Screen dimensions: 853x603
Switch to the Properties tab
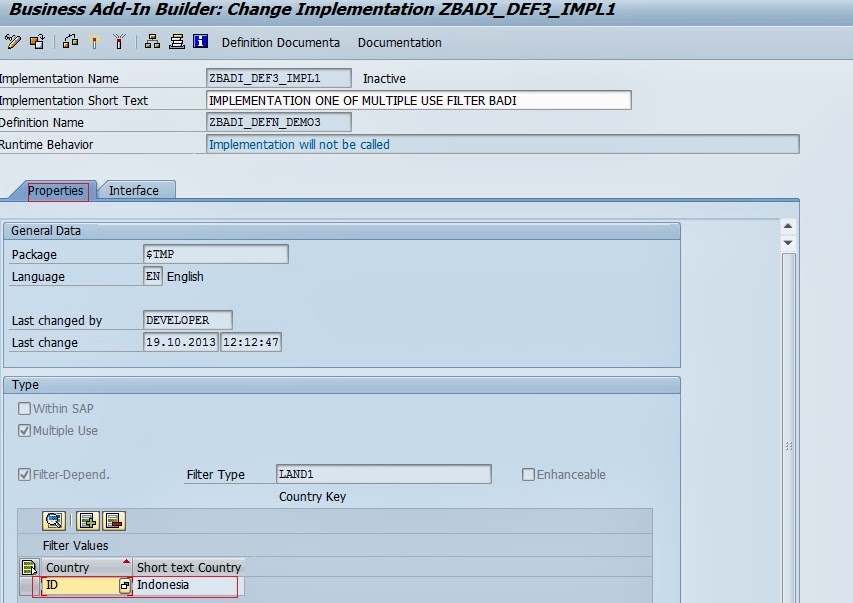coord(55,190)
